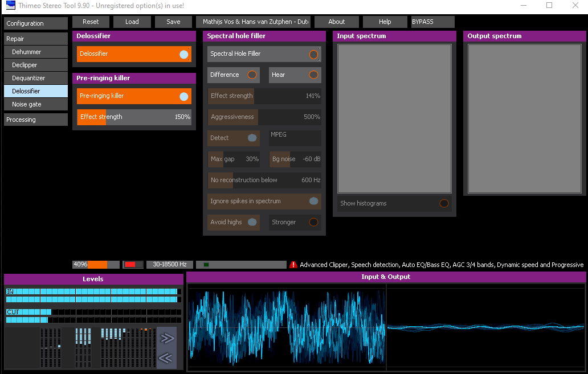Open the Configuration section
This screenshot has height=374, width=588.
click(36, 23)
